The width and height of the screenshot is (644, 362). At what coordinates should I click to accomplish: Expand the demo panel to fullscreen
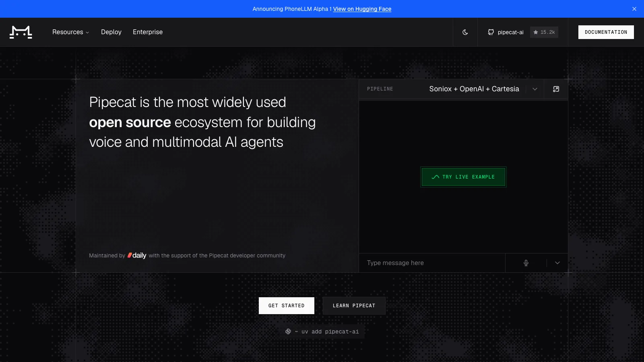[556, 89]
